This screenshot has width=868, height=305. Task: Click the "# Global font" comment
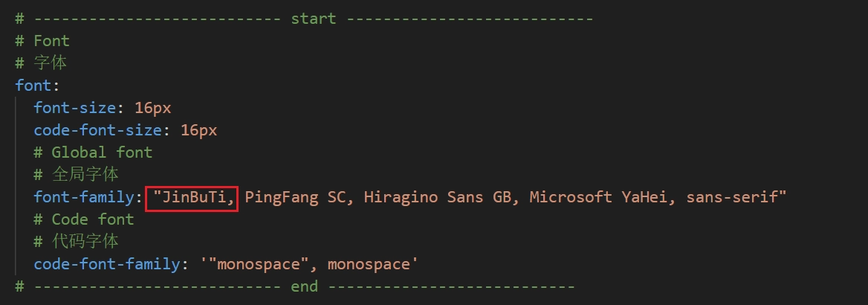point(93,152)
